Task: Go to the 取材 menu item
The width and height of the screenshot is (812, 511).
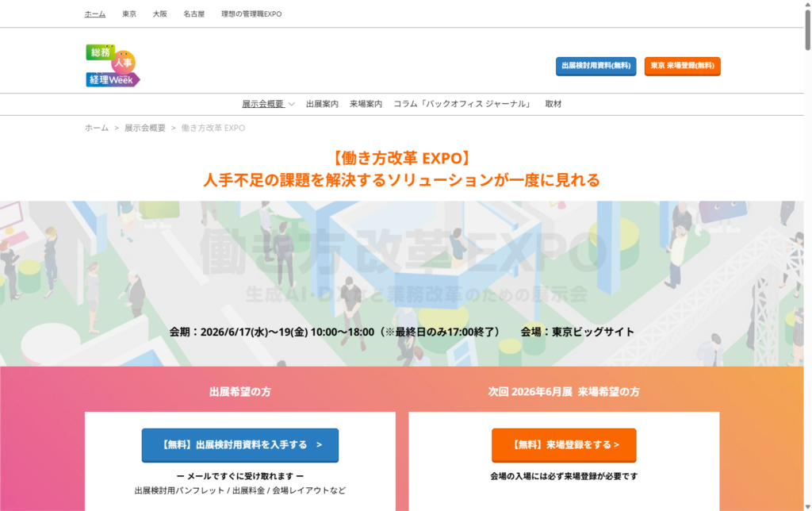Action: point(553,104)
